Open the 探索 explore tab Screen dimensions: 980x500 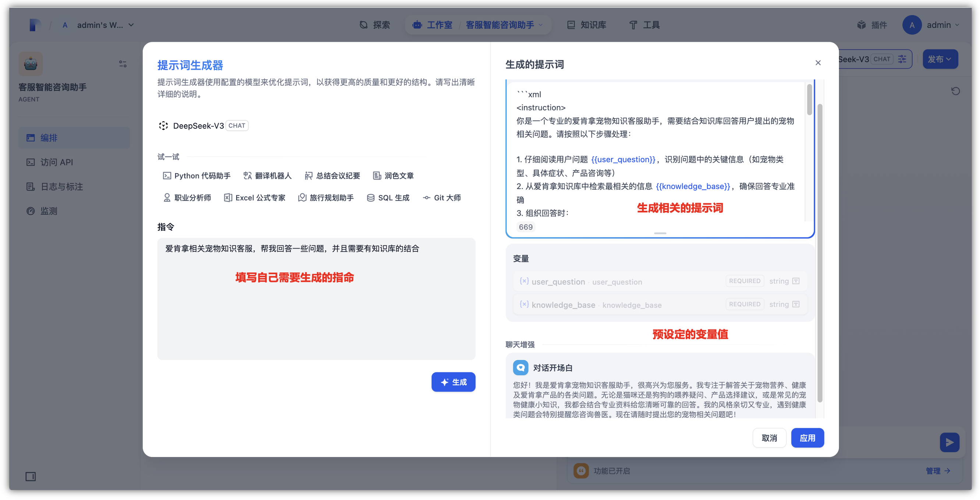[375, 25]
